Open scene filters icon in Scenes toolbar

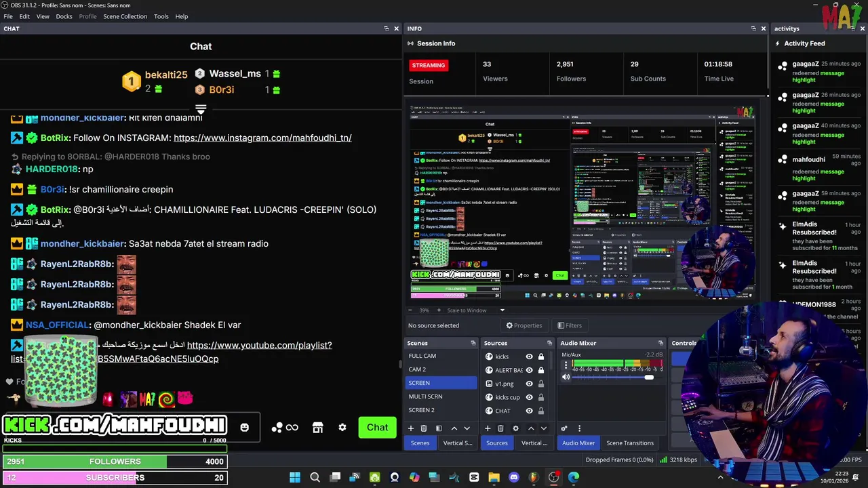pyautogui.click(x=439, y=428)
